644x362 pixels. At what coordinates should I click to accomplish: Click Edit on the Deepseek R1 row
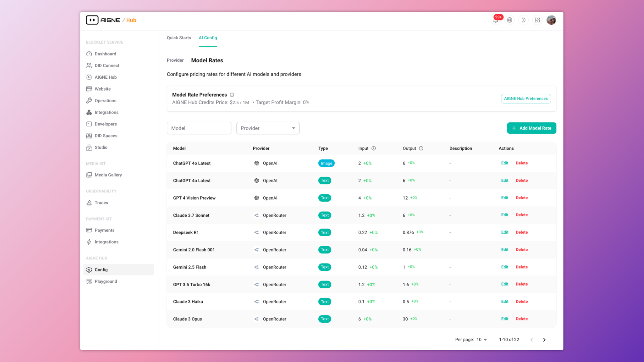[504, 232]
